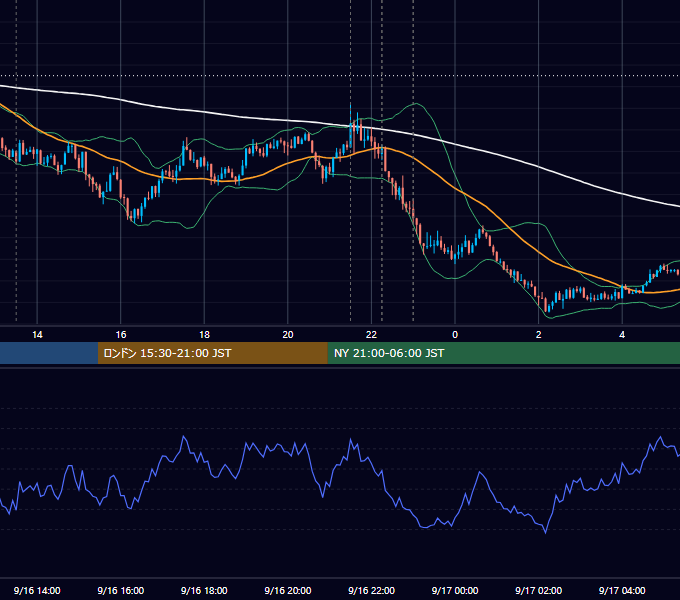
Task: Click the blue session bar before ロンドン
Action: pos(49,353)
